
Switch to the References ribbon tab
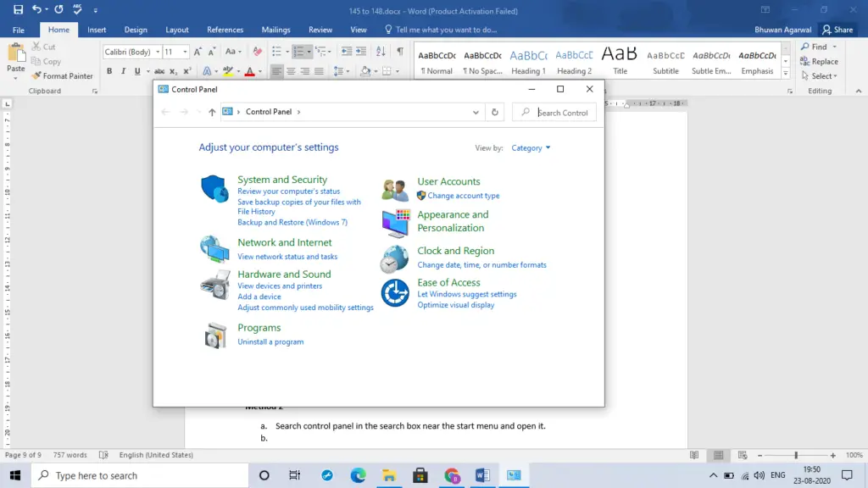tap(225, 30)
